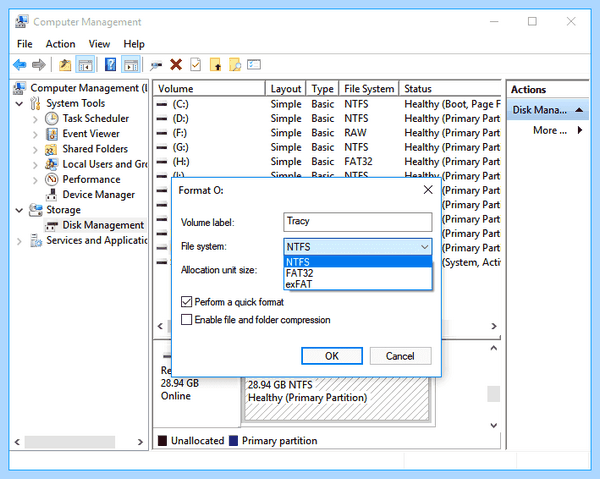
Task: Click the Unallocated black legend swatch
Action: [x=162, y=441]
